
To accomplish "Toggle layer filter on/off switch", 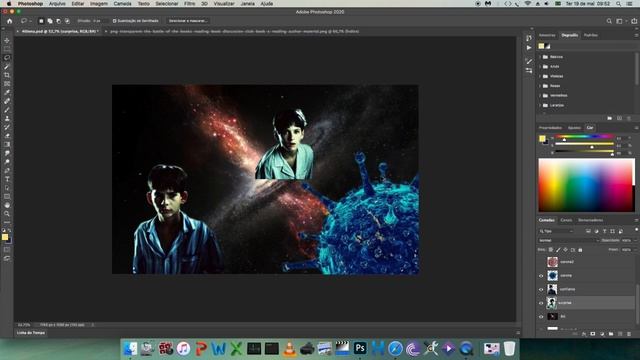I will (x=636, y=230).
